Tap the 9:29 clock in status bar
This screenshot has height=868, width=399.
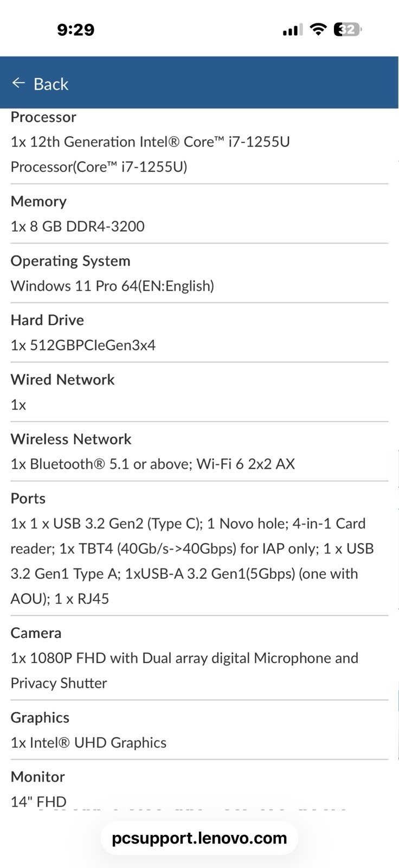point(76,29)
